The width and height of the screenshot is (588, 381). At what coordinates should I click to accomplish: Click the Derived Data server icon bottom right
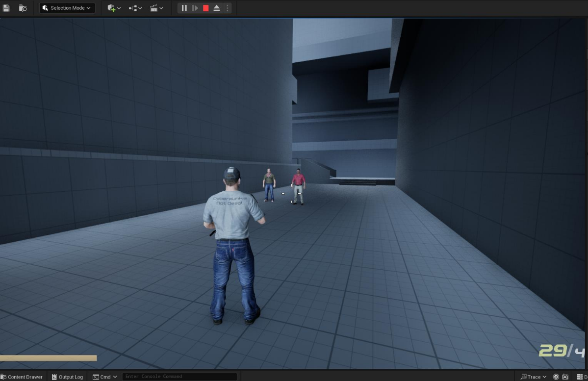point(580,376)
